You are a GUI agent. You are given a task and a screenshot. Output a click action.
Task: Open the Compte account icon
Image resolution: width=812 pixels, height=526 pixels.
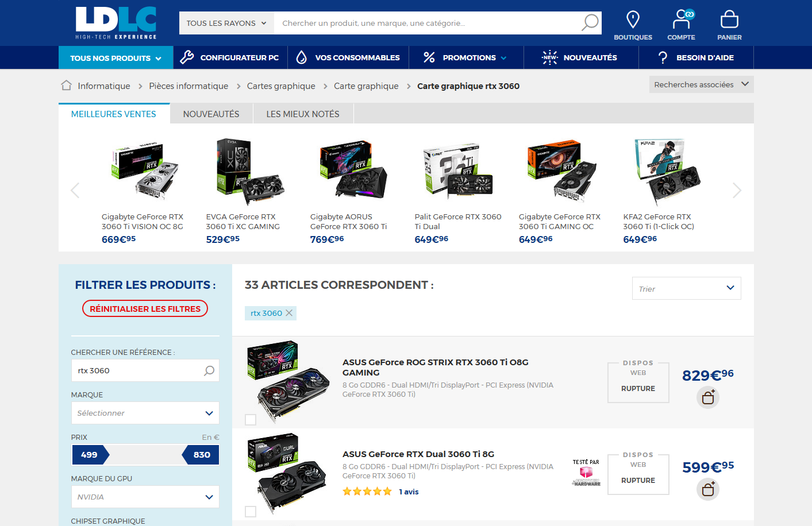tap(682, 19)
